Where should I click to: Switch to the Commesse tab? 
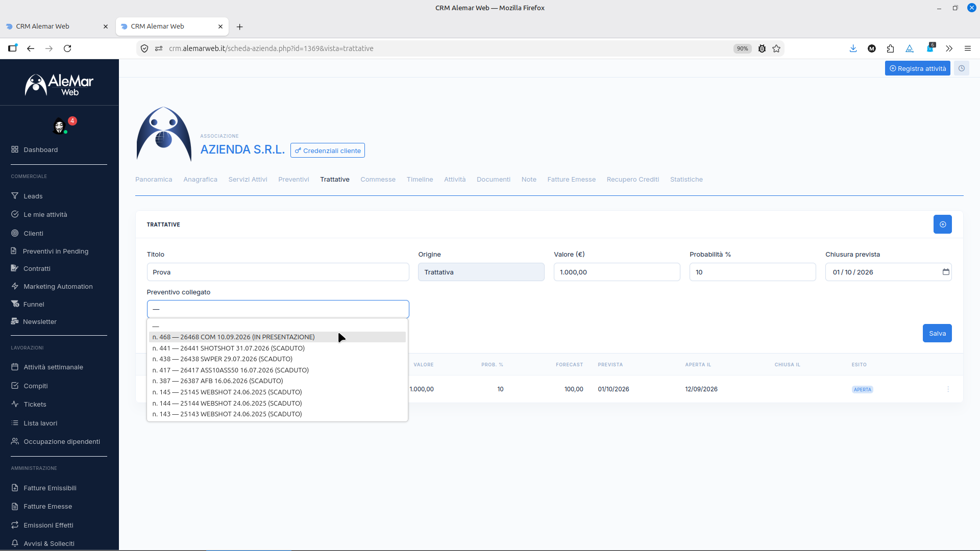378,180
